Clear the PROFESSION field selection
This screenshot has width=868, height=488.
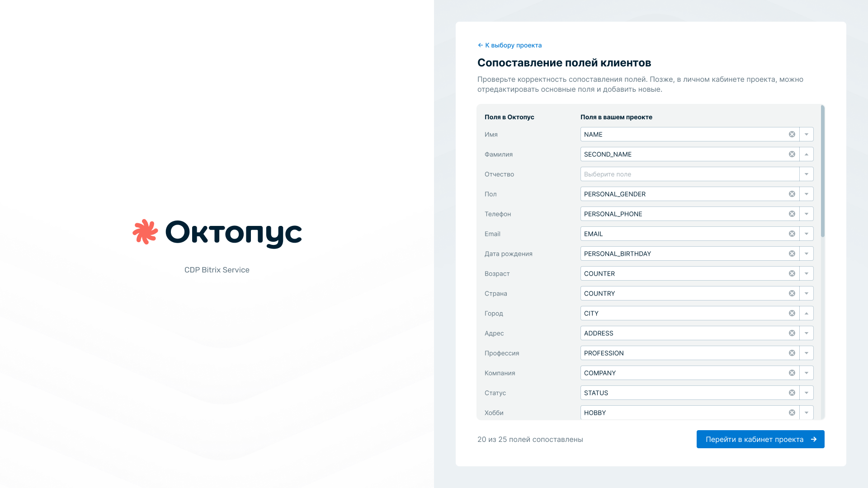click(792, 353)
